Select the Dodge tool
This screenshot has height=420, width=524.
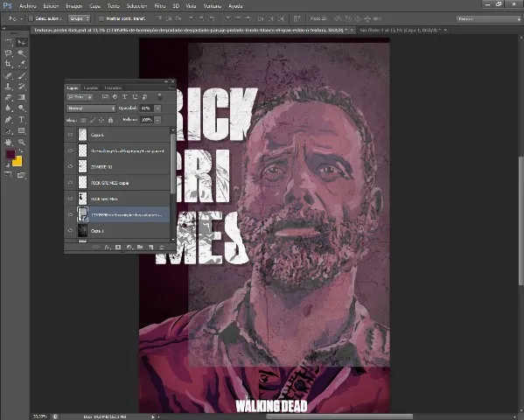tap(21, 108)
